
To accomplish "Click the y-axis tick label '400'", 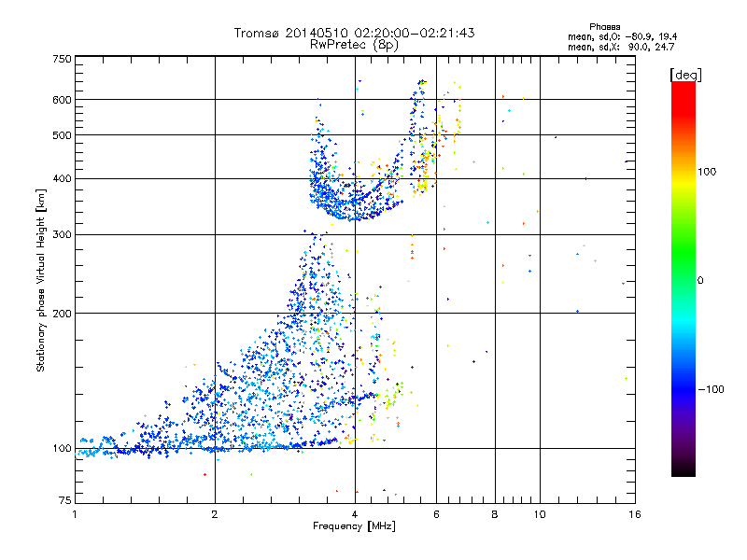I will click(x=63, y=179).
